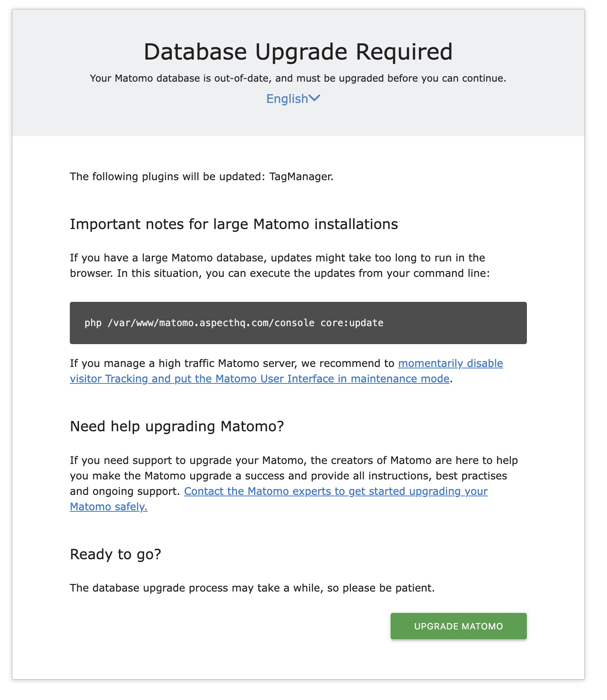
Task: Open the momentarily disable visitor Tracking link
Action: [x=286, y=371]
